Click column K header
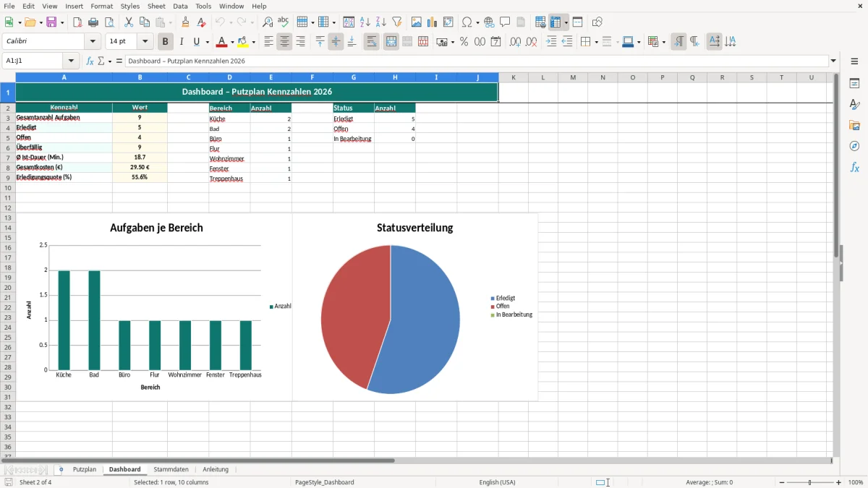The width and height of the screenshot is (868, 488). point(514,77)
